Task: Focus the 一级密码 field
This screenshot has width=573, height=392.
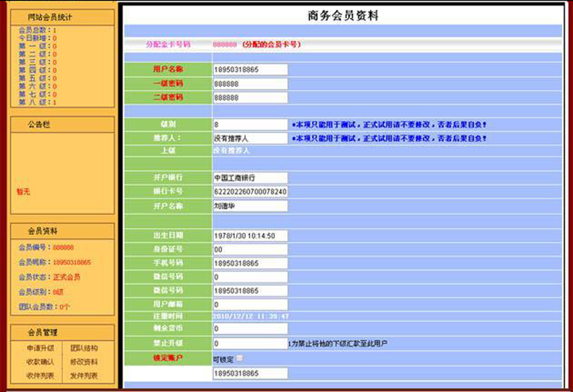Action: [x=250, y=84]
